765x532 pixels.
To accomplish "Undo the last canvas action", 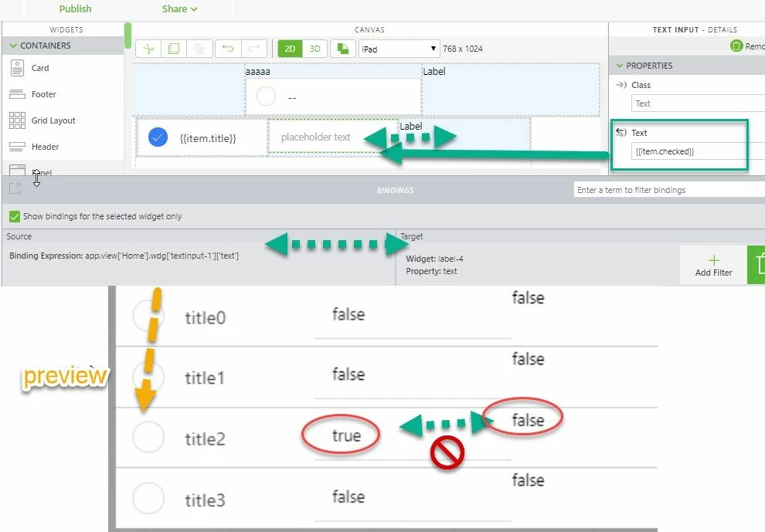I will 228,49.
